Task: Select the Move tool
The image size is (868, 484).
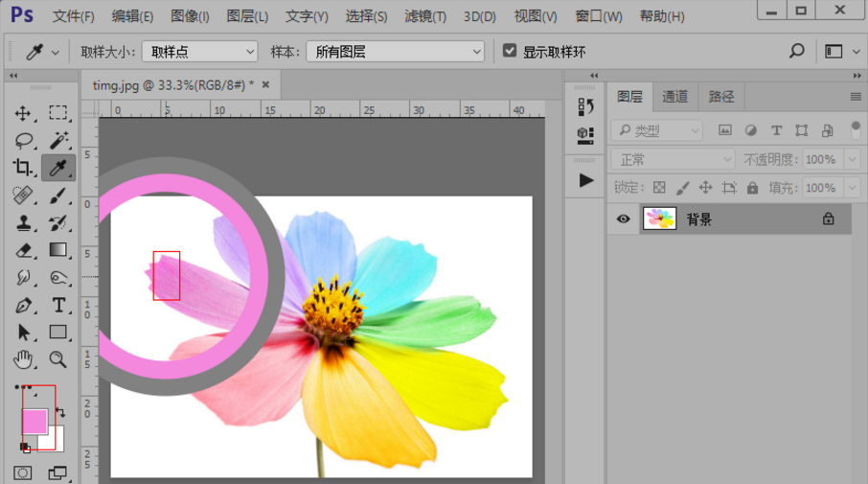Action: coord(23,113)
